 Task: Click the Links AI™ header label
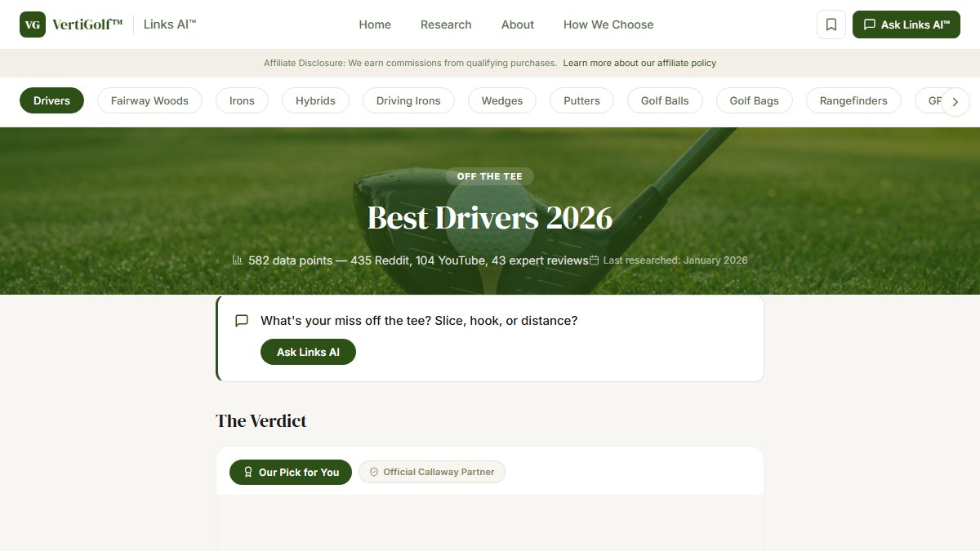coord(170,24)
